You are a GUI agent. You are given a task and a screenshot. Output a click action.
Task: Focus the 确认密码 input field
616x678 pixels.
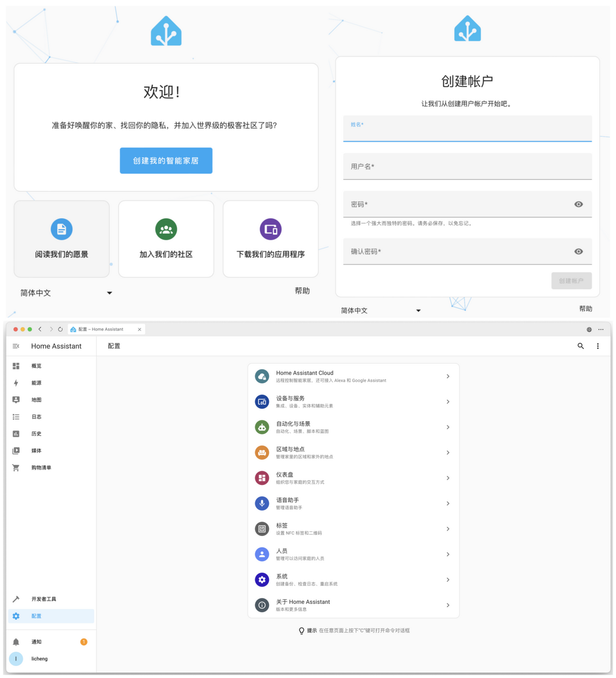[467, 251]
